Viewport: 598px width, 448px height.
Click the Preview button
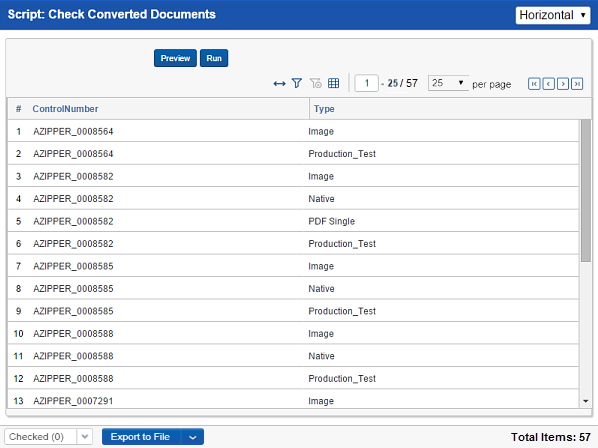175,58
